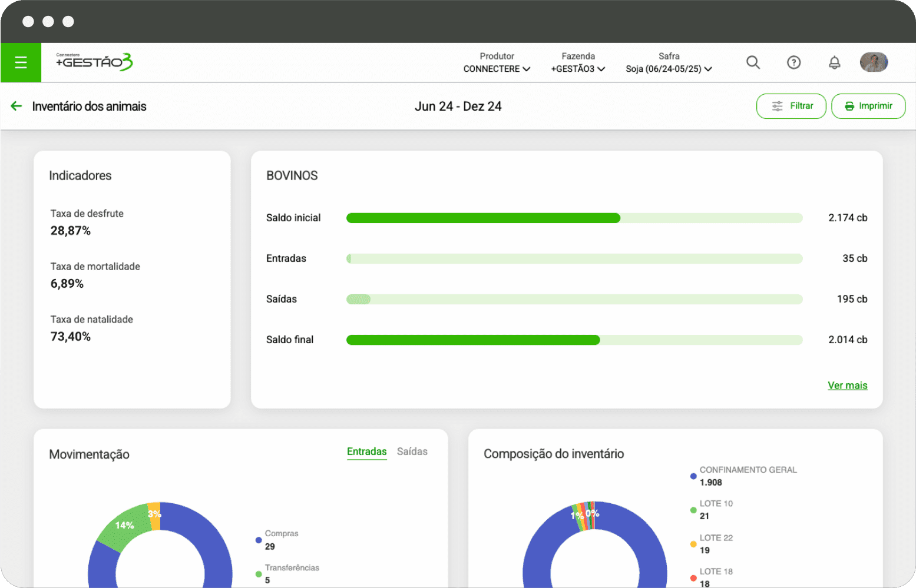This screenshot has height=588, width=916.
Task: Open the user profile avatar
Action: [873, 62]
